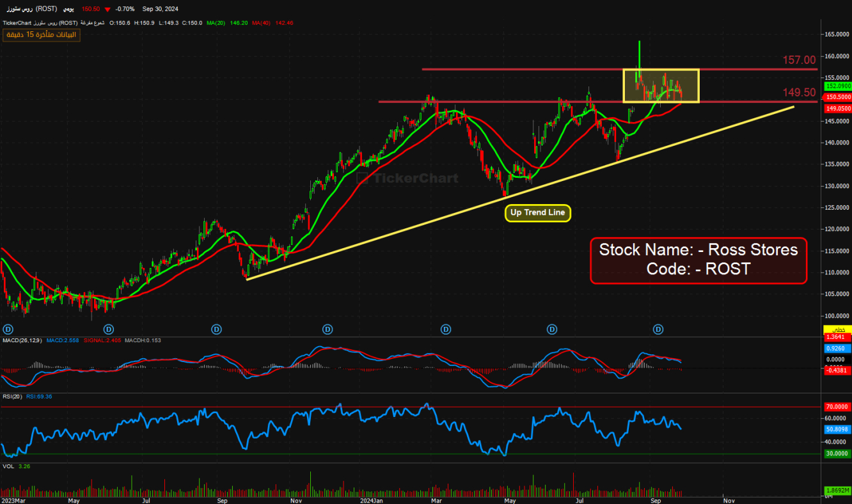Click the 146.20 MA(20) value
This screenshot has height=504, width=852.
239,22
